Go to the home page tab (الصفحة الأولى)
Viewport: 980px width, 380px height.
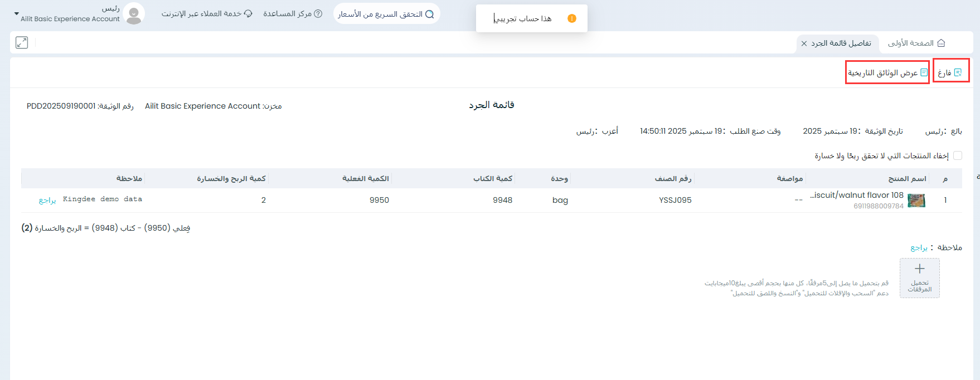[x=916, y=43]
